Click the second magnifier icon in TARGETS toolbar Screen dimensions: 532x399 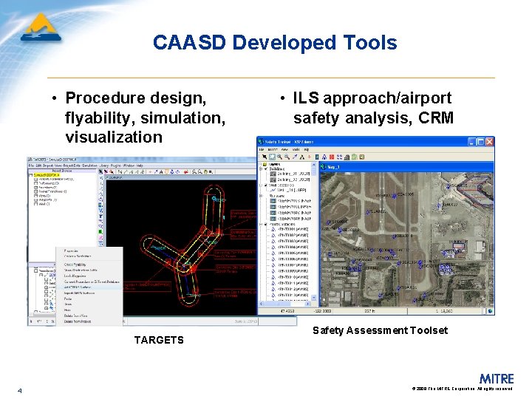[199, 172]
